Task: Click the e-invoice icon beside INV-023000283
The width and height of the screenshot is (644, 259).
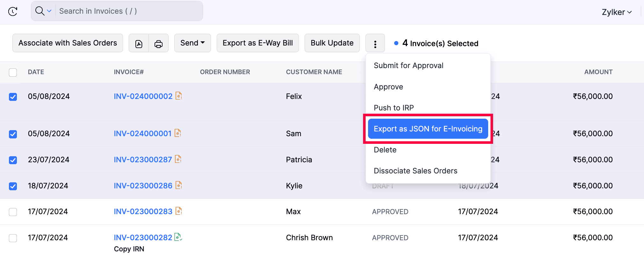Action: pos(178,211)
